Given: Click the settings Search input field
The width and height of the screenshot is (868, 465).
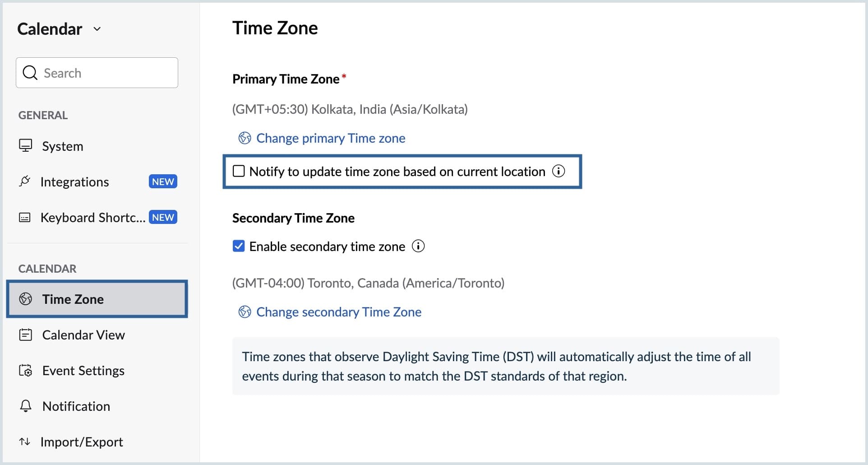Looking at the screenshot, I should click(x=108, y=73).
